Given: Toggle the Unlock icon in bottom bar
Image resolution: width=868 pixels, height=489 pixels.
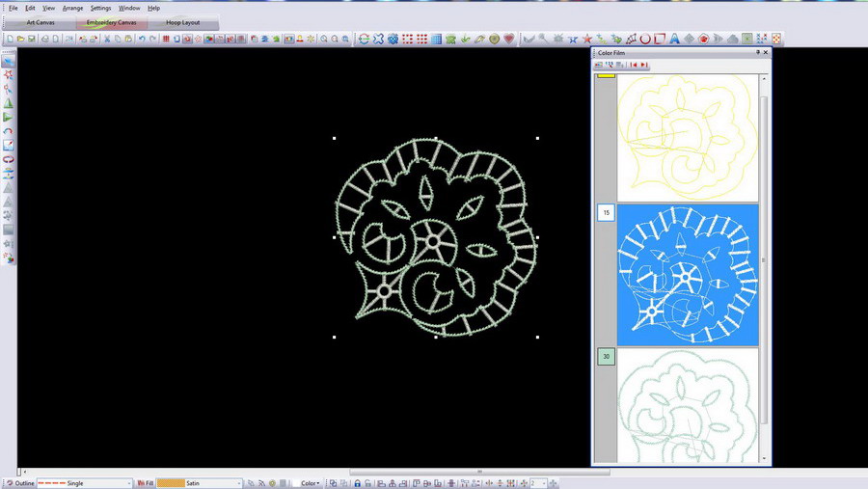Looking at the screenshot, I should click(367, 483).
